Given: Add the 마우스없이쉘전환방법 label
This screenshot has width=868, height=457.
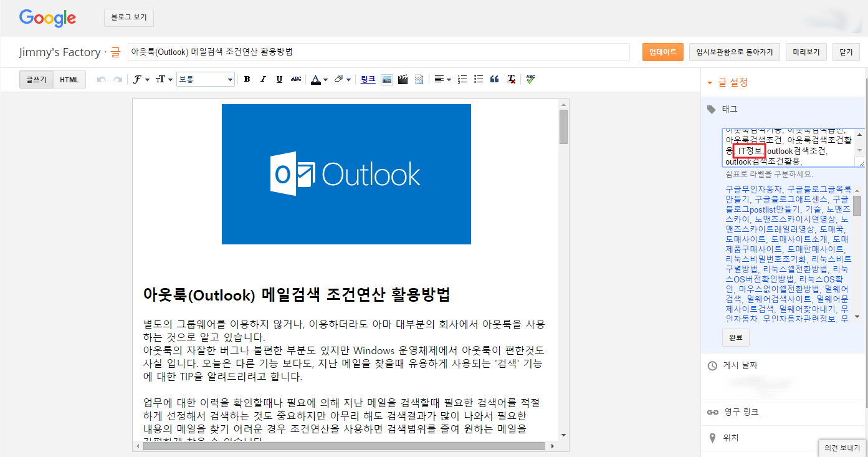Looking at the screenshot, I should coord(778,290).
